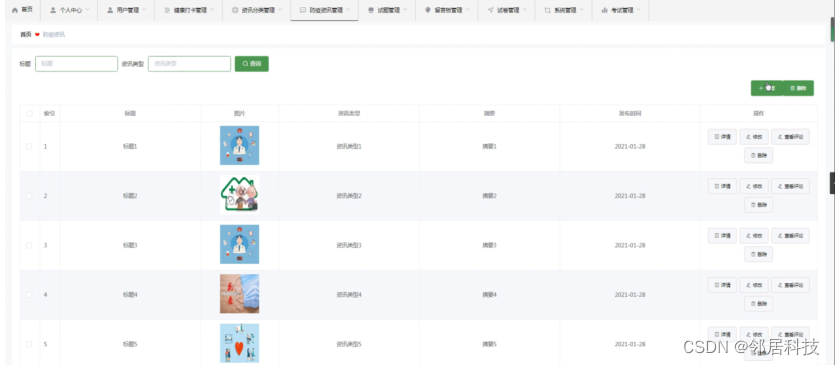
Task: Open the 个人中心 menu
Action: (x=69, y=10)
